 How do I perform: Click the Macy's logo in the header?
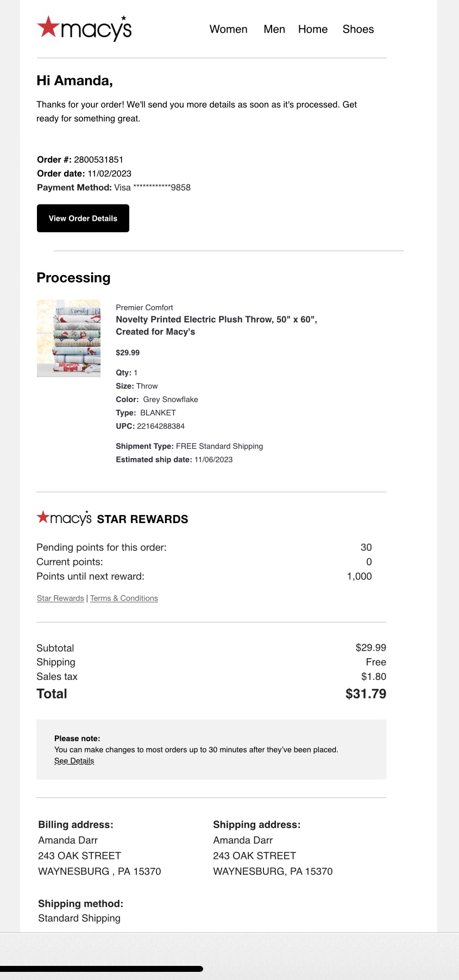[84, 28]
